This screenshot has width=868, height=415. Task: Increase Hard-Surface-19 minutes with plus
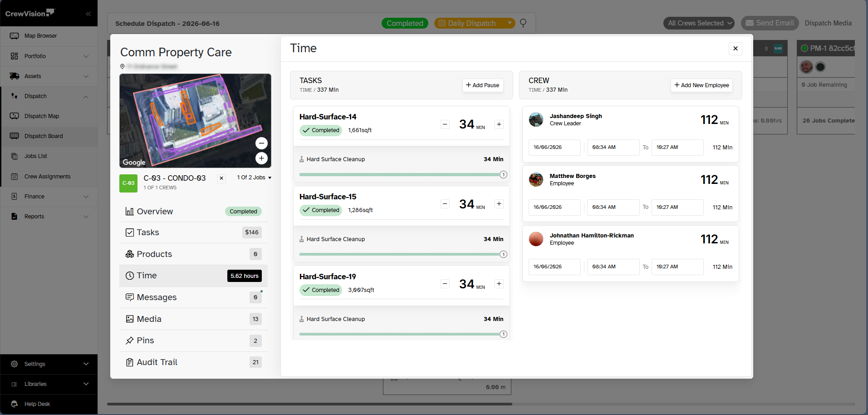click(499, 284)
